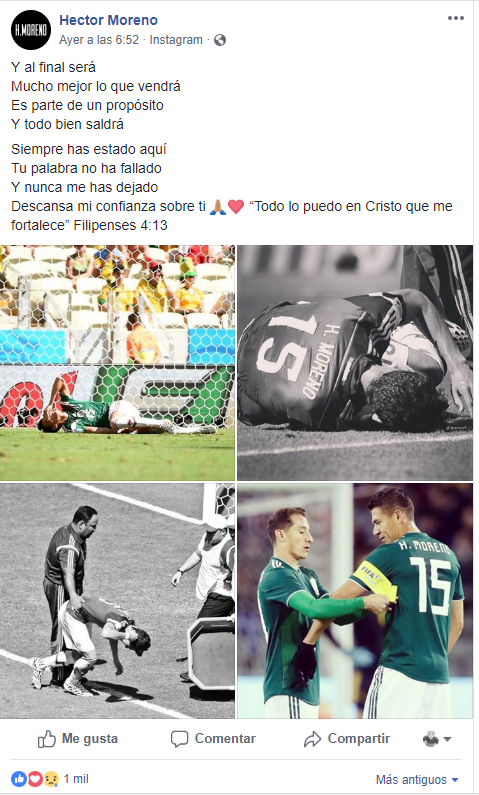Open the three-dot post options menu

coord(455,18)
